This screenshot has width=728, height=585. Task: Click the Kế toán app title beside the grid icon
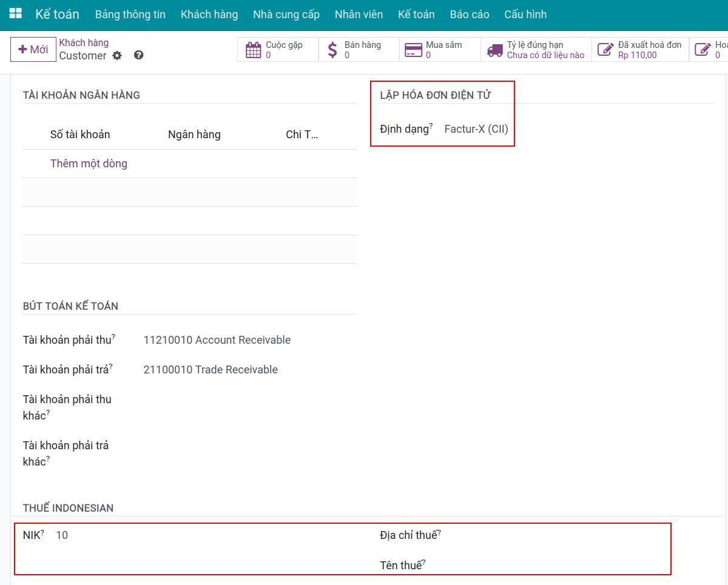pyautogui.click(x=57, y=14)
